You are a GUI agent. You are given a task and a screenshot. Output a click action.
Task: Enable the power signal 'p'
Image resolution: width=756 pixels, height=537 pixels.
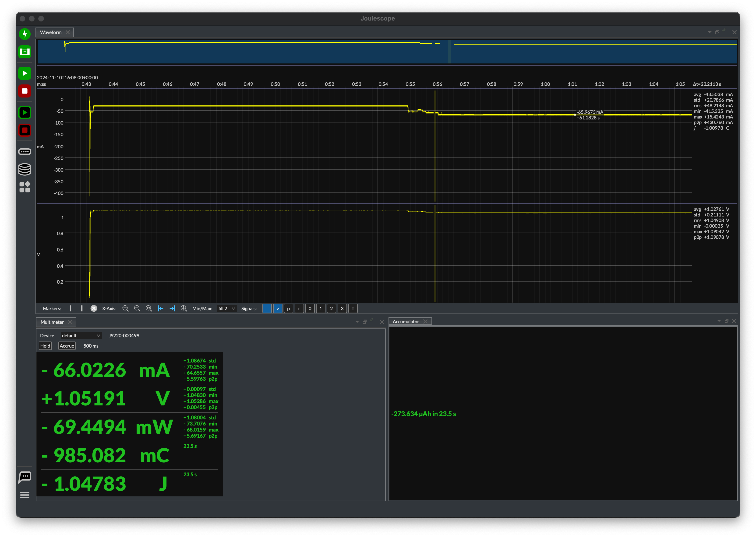coord(289,309)
